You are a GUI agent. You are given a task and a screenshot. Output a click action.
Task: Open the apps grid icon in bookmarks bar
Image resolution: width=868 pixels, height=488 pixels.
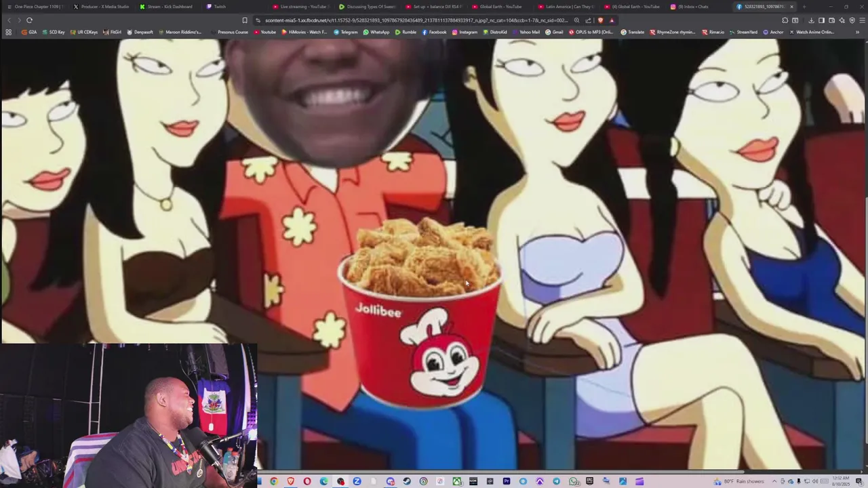8,32
